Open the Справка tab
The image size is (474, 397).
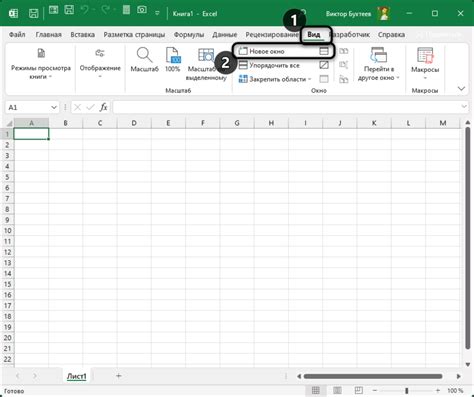[391, 35]
